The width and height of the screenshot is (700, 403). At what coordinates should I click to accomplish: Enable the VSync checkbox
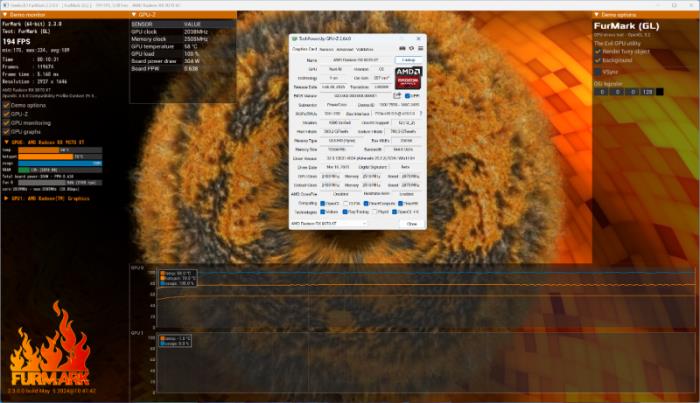[598, 71]
